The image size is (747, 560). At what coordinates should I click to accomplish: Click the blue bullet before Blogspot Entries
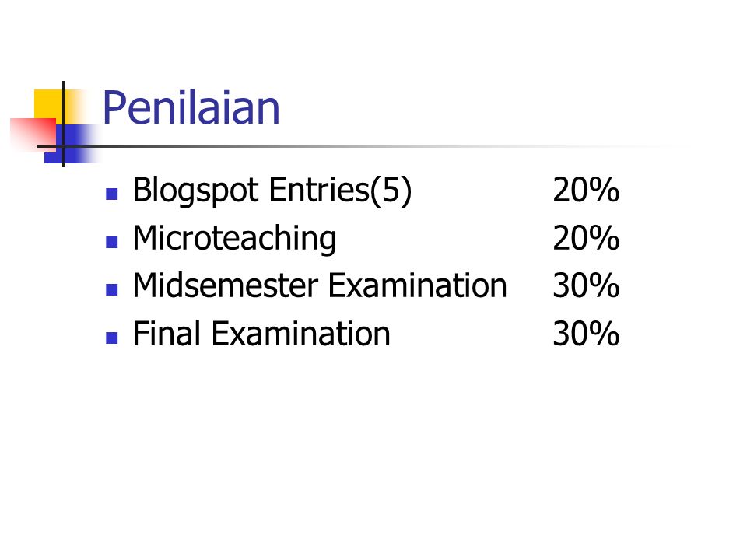point(111,194)
